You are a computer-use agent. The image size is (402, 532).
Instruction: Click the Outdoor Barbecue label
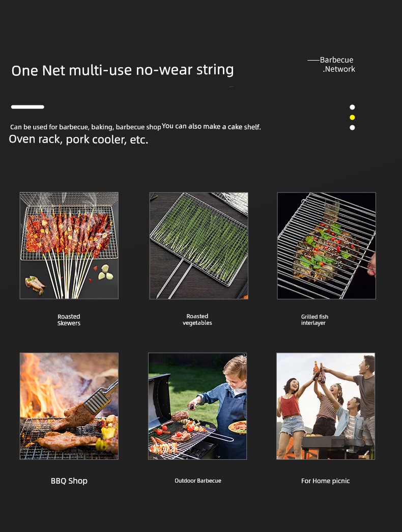coord(198,481)
